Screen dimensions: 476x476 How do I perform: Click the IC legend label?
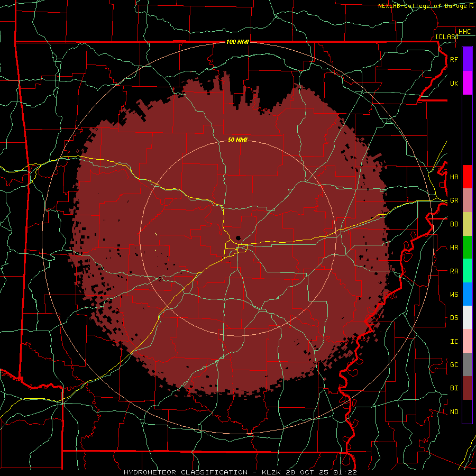click(454, 342)
